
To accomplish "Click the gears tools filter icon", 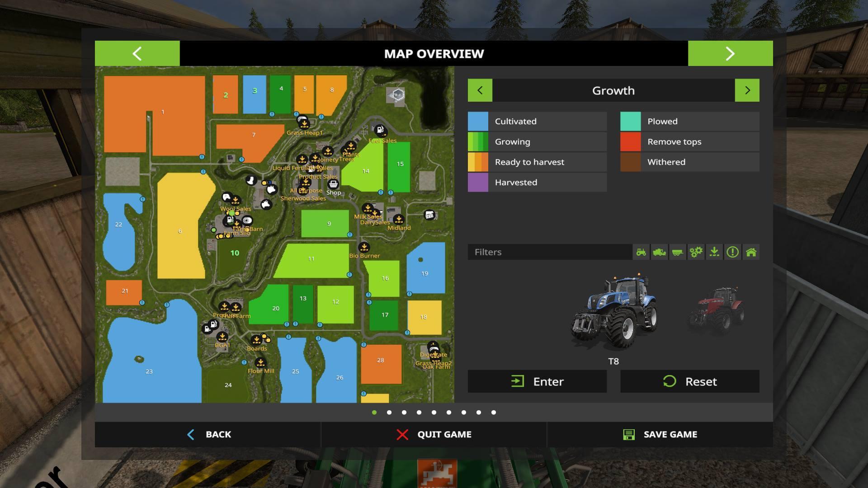I will pos(696,252).
